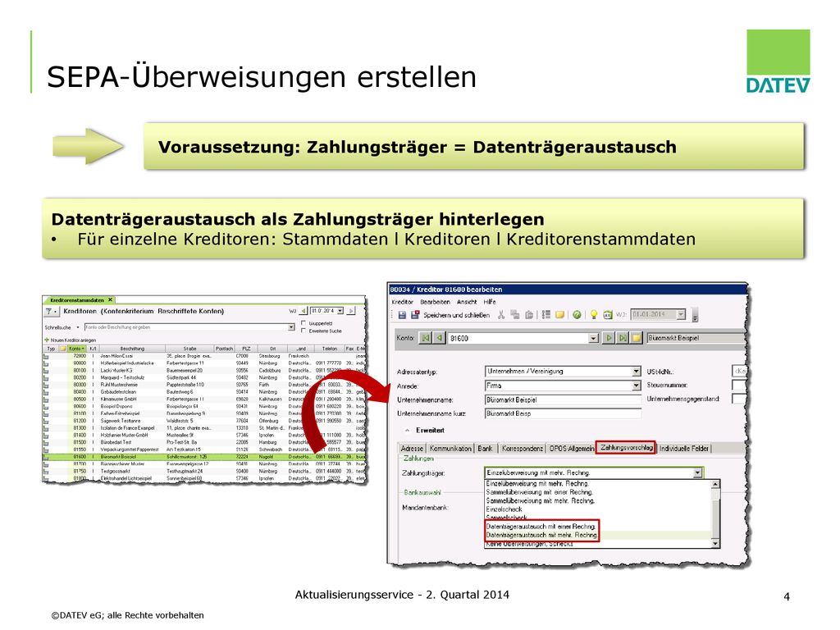Close the Kreditorenstammdaten tab with its X

(111, 300)
